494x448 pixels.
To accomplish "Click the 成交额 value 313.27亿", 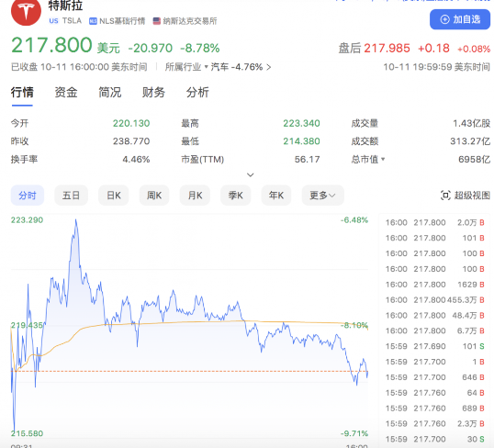I will [x=470, y=141].
